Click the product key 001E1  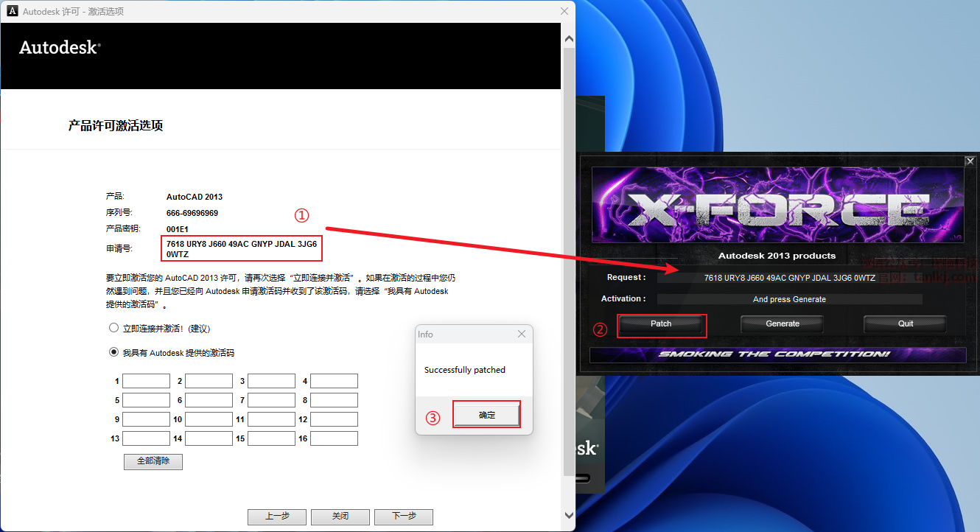(178, 229)
